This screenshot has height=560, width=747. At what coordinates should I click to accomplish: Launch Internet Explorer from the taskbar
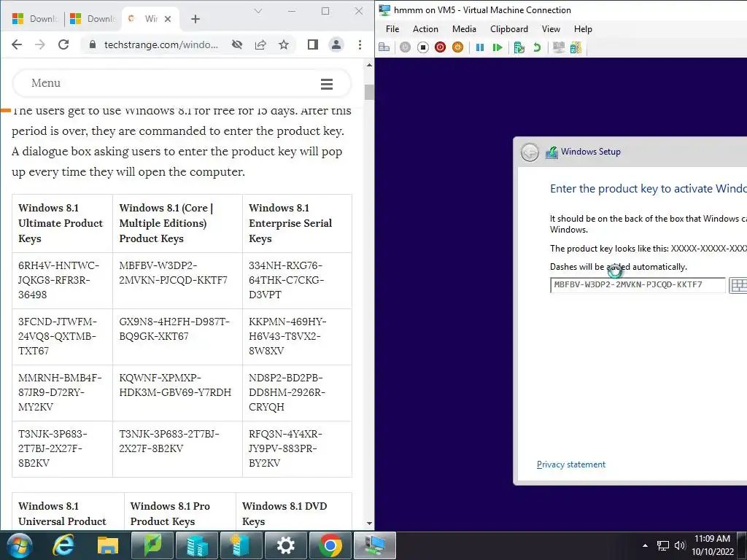[x=63, y=545]
